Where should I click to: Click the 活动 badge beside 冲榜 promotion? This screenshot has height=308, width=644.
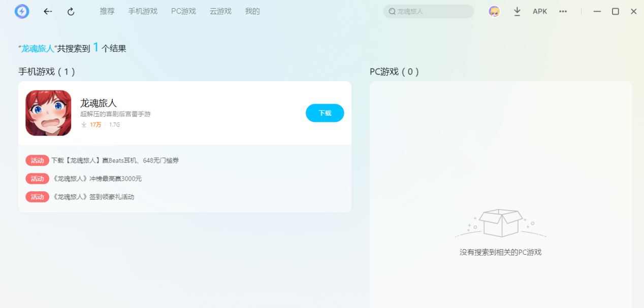click(x=37, y=179)
